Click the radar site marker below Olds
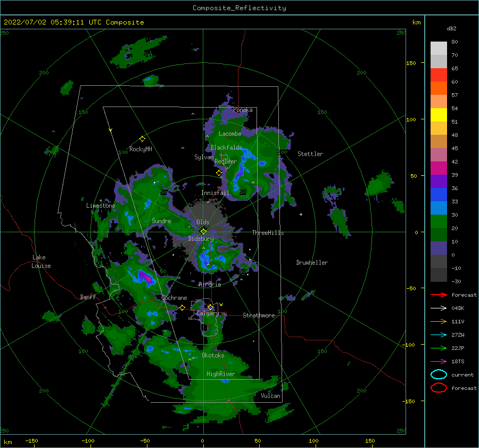The width and height of the screenshot is (479, 448). (x=203, y=232)
